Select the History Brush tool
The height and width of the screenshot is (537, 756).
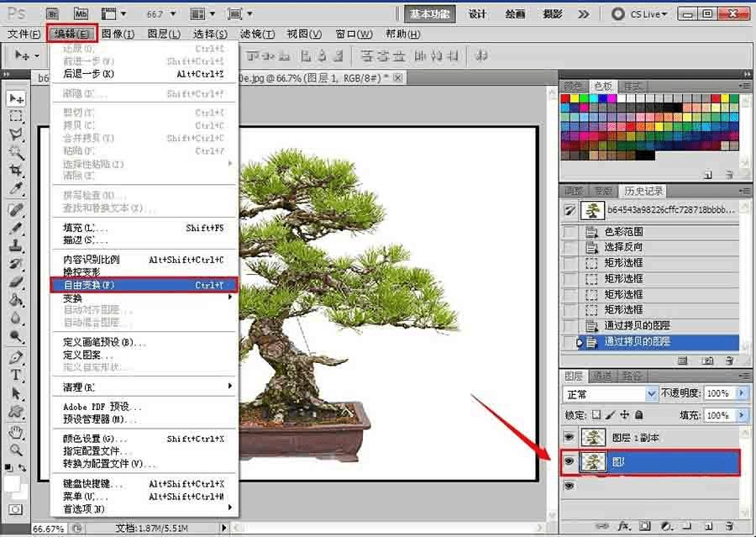pyautogui.click(x=16, y=263)
